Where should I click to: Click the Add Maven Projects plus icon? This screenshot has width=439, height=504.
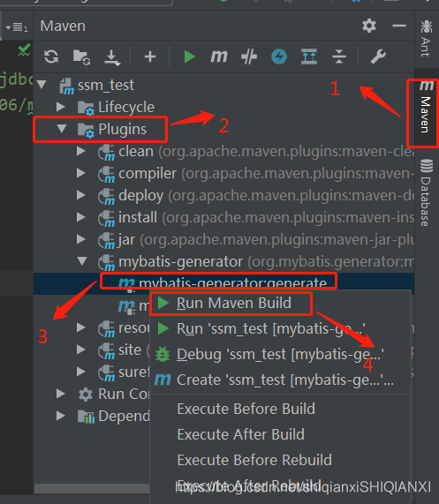(150, 56)
